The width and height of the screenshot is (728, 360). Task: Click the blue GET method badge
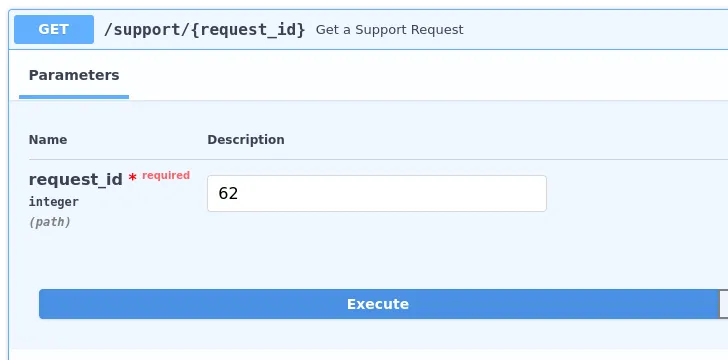pyautogui.click(x=54, y=29)
